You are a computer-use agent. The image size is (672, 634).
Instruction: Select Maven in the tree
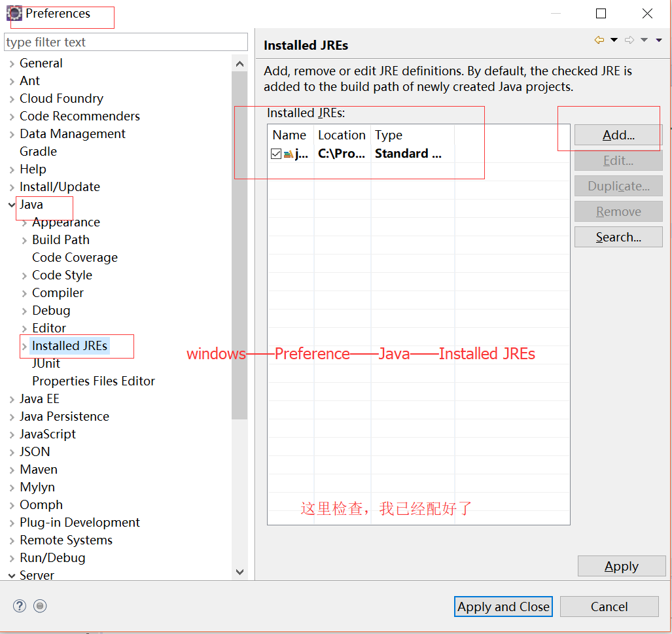tap(39, 469)
